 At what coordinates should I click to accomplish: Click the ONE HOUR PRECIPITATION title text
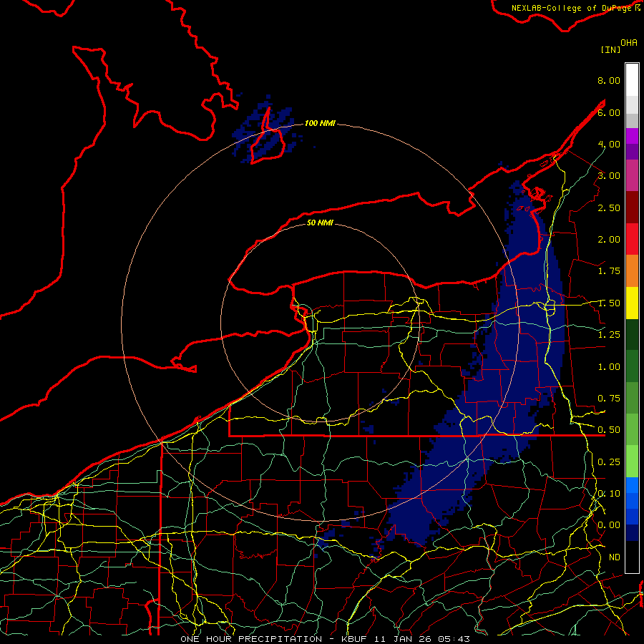251,639
